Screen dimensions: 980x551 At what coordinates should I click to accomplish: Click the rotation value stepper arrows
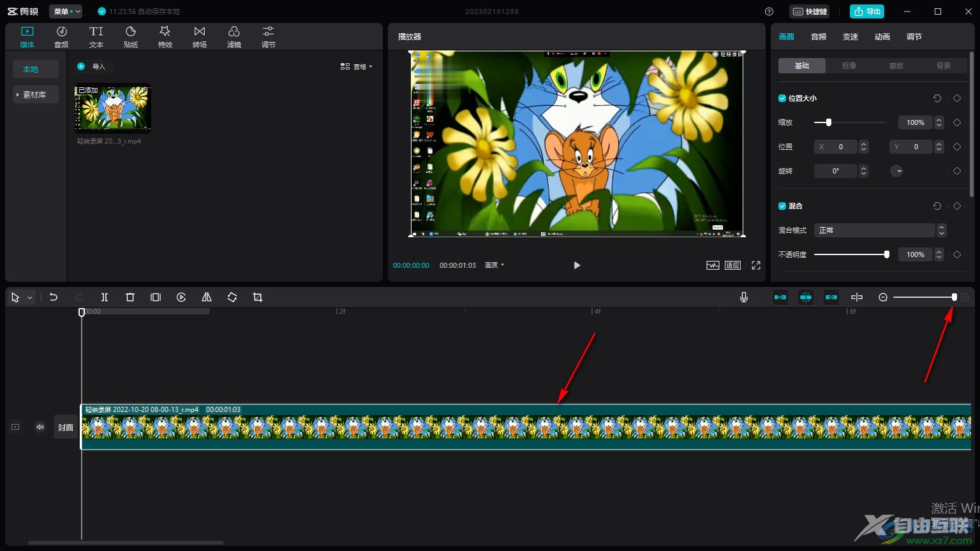pyautogui.click(x=864, y=171)
